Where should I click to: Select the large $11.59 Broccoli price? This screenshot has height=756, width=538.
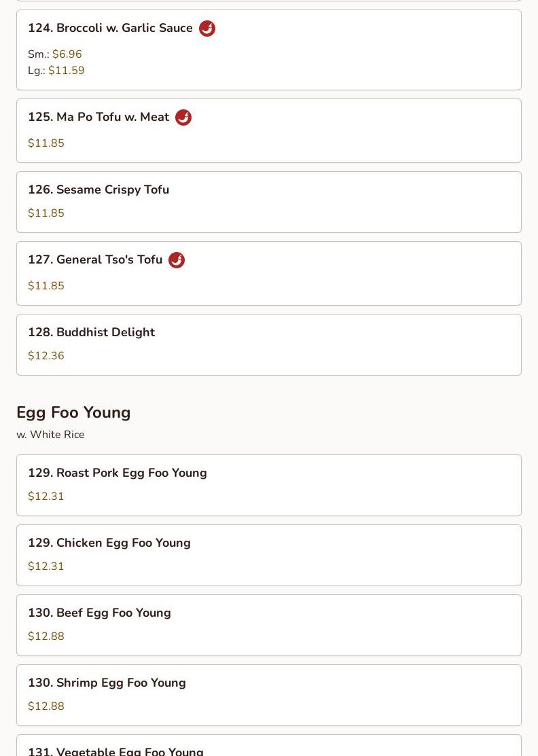pos(66,71)
